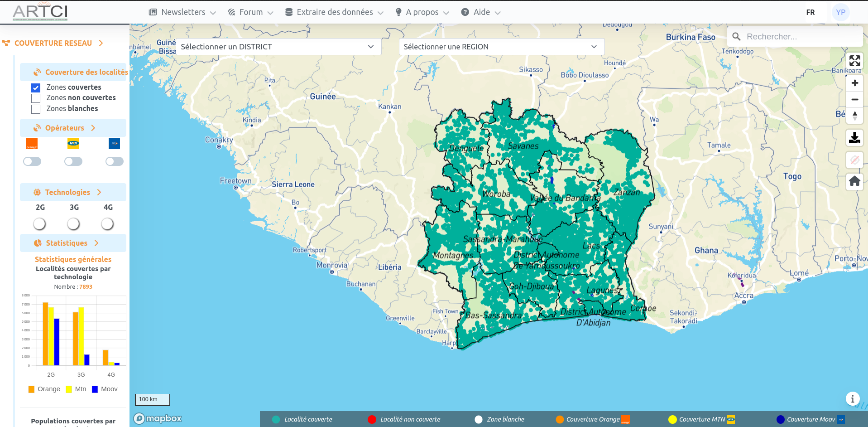Screen dimensions: 868x427
Task: Open Sélectionner un DISTRICT dropdown
Action: click(x=278, y=47)
